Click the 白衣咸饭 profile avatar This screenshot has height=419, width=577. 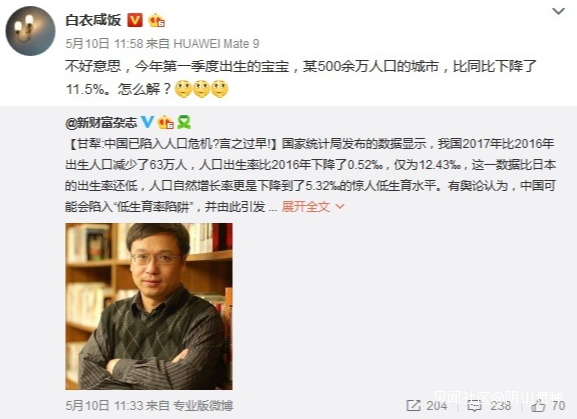(x=30, y=31)
